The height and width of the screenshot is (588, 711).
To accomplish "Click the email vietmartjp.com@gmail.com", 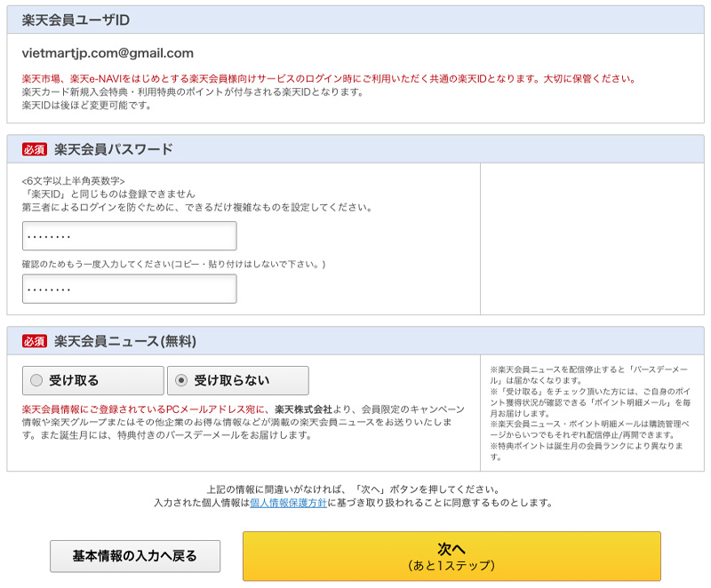I will coord(108,53).
